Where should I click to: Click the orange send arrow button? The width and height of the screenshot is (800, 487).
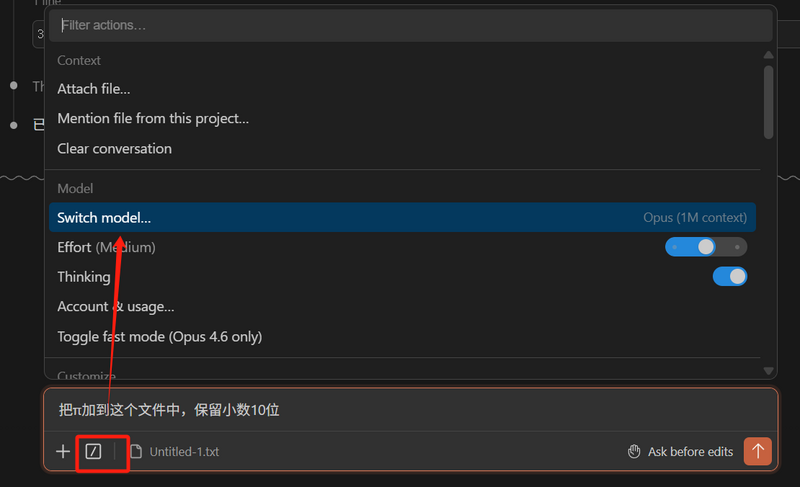click(x=758, y=451)
